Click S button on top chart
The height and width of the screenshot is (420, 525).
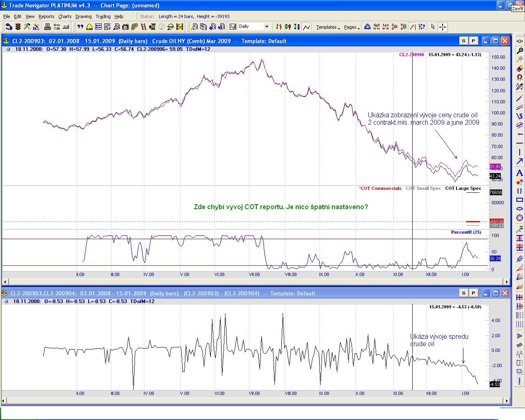(463, 41)
